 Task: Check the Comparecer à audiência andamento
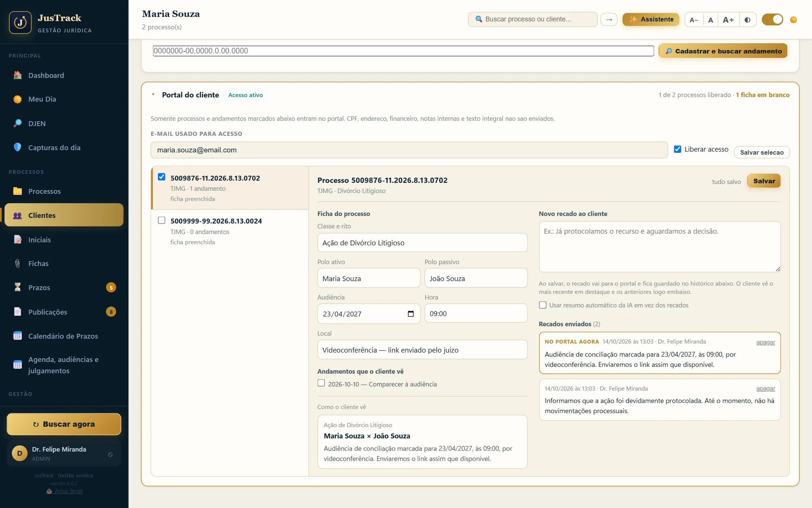(321, 383)
